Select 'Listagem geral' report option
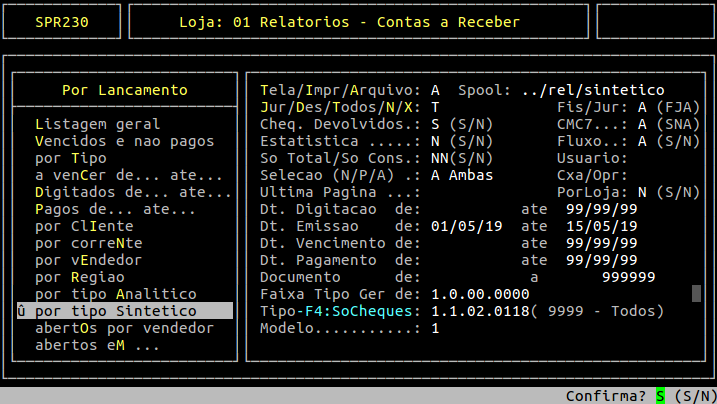This screenshot has height=404, width=717. 97,124
